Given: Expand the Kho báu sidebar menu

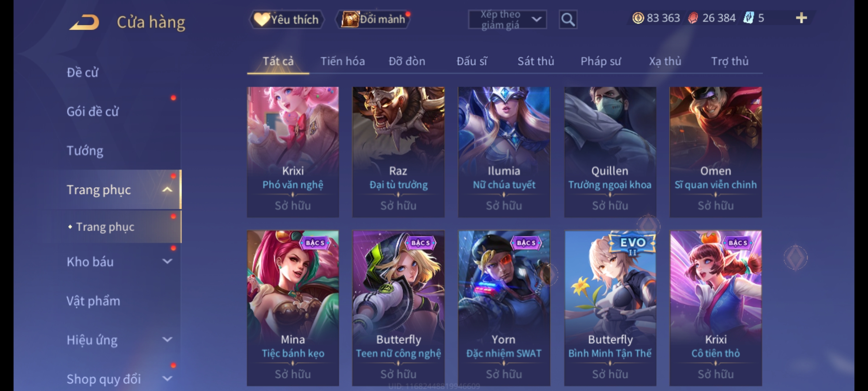Looking at the screenshot, I should (167, 261).
